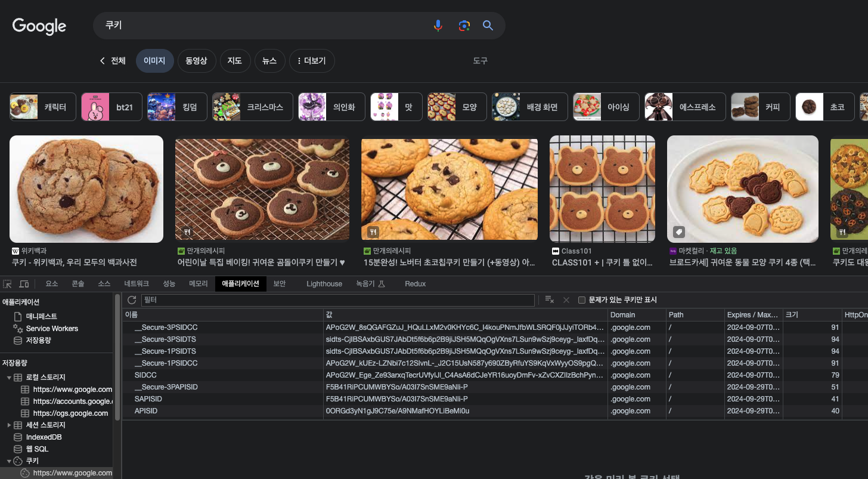Expand the 세션 스토리지 tree node
Image resolution: width=868 pixels, height=479 pixels.
click(x=9, y=425)
